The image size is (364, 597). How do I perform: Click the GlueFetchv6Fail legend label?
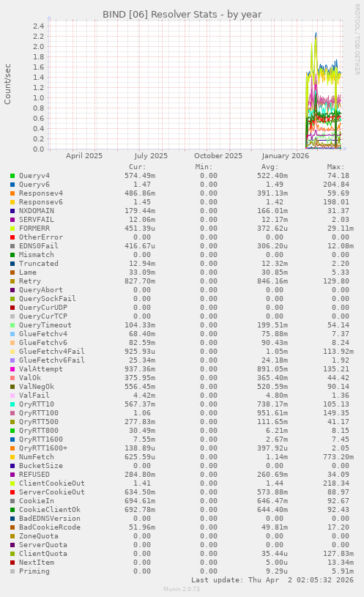pyautogui.click(x=52, y=360)
